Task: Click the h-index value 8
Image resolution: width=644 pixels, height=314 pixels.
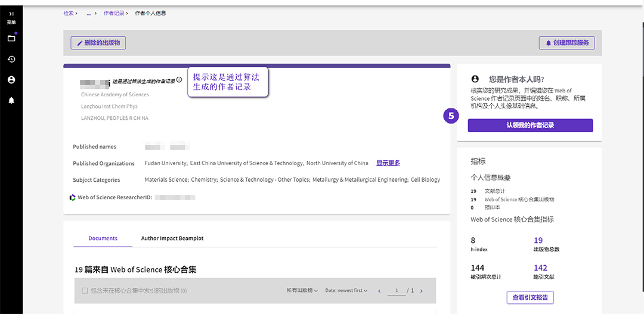Action: click(x=473, y=241)
